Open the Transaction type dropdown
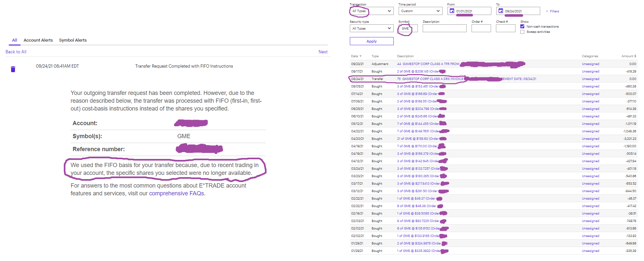Viewport: 644px width, 261px height. [372, 11]
